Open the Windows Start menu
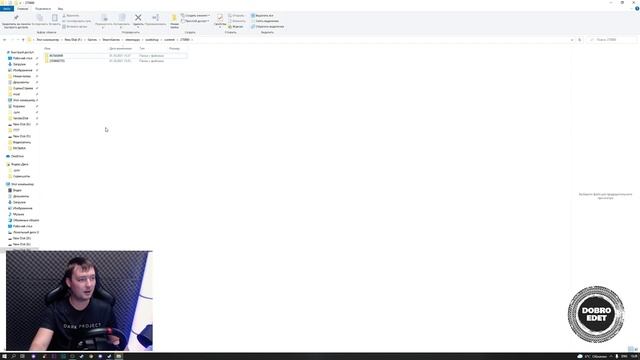 pyautogui.click(x=4, y=356)
